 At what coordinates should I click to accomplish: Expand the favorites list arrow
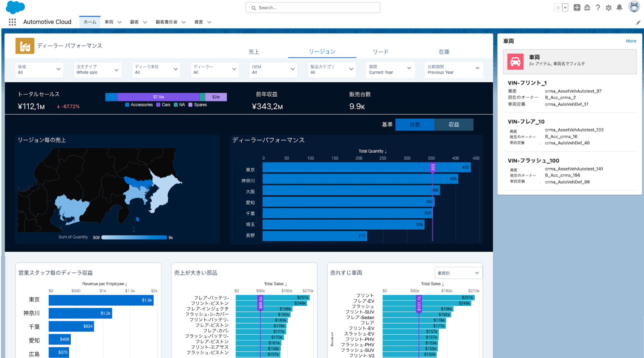(565, 8)
